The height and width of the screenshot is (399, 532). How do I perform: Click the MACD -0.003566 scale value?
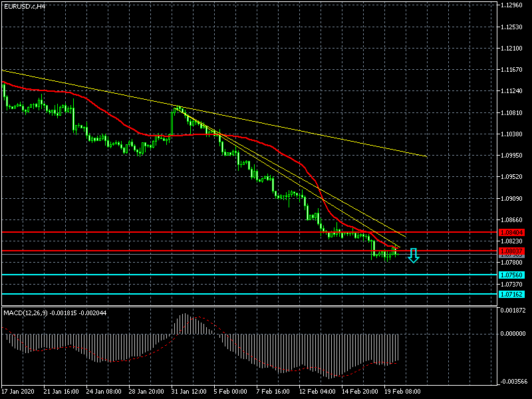(x=513, y=382)
